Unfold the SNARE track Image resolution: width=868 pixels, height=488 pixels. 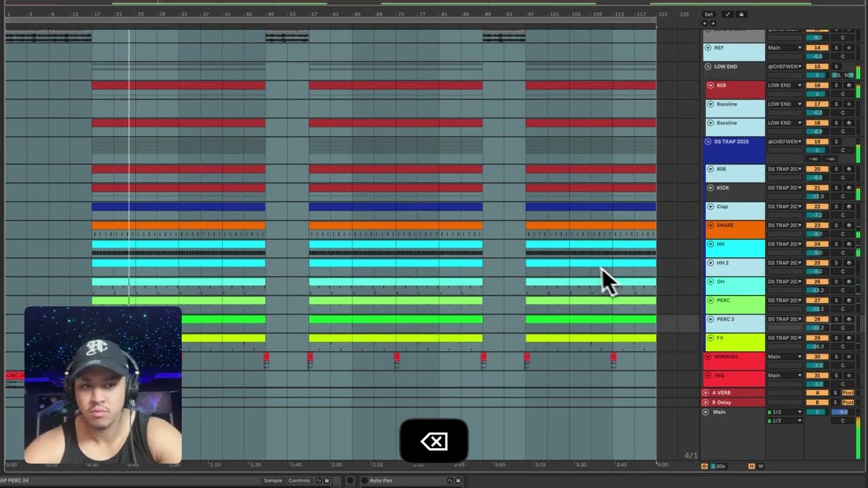tap(711, 225)
